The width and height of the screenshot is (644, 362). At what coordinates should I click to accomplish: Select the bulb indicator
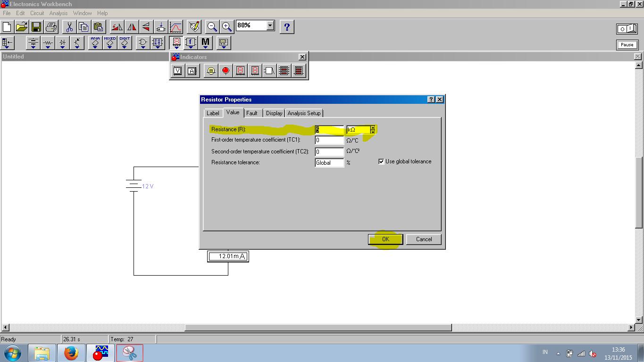(211, 71)
